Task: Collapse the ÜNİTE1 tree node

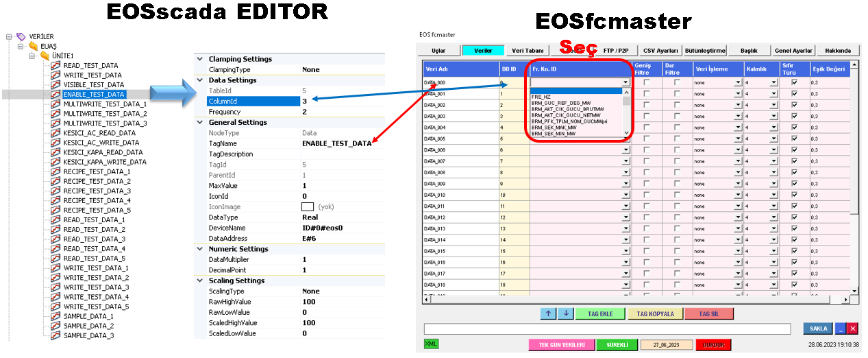Action: 33,56
